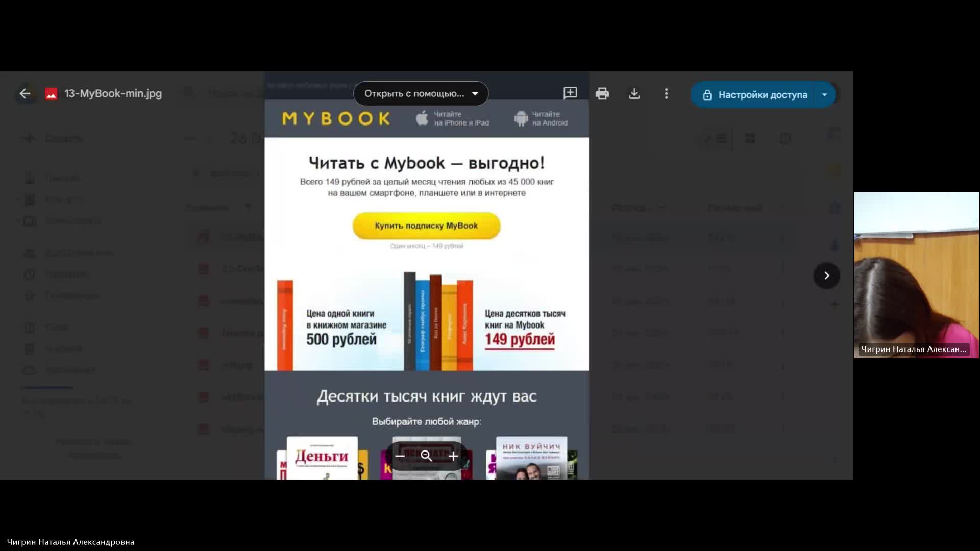Download the file

[634, 94]
